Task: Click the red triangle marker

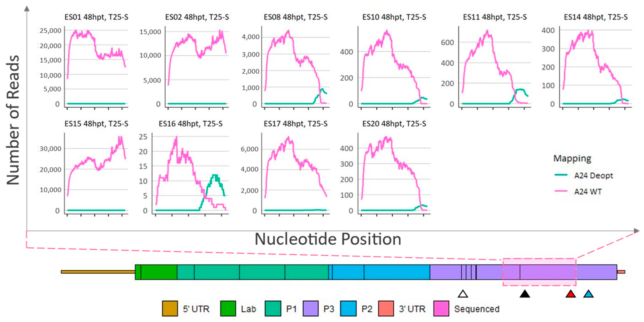Action: pyautogui.click(x=571, y=294)
